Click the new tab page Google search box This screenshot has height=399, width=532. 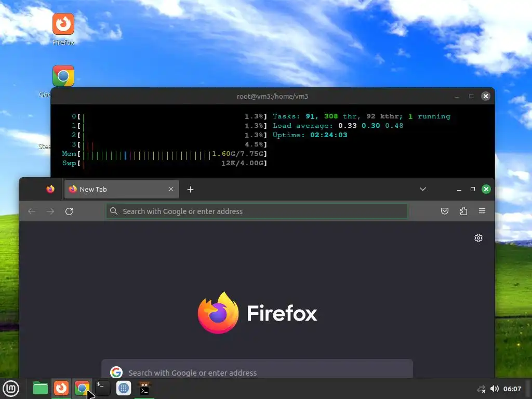[257, 369]
